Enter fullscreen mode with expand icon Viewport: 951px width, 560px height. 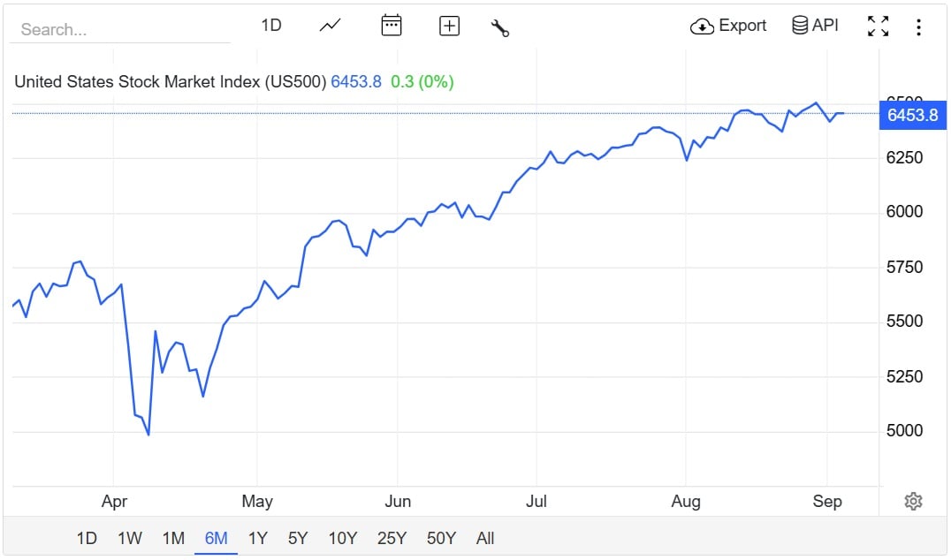point(879,26)
